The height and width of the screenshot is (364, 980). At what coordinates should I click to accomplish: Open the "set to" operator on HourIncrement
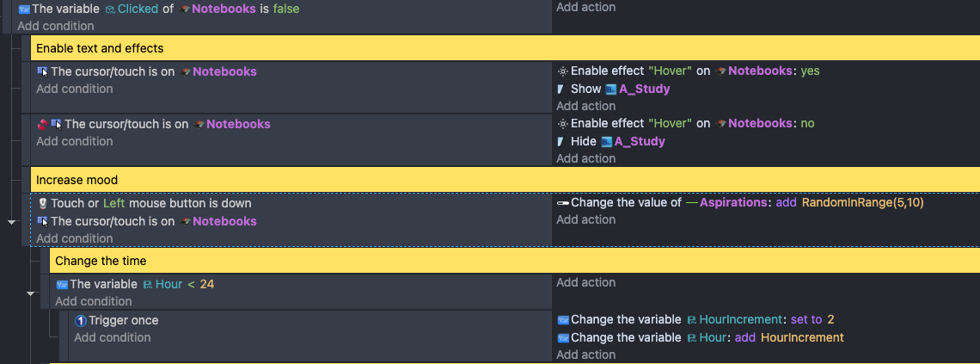point(807,320)
